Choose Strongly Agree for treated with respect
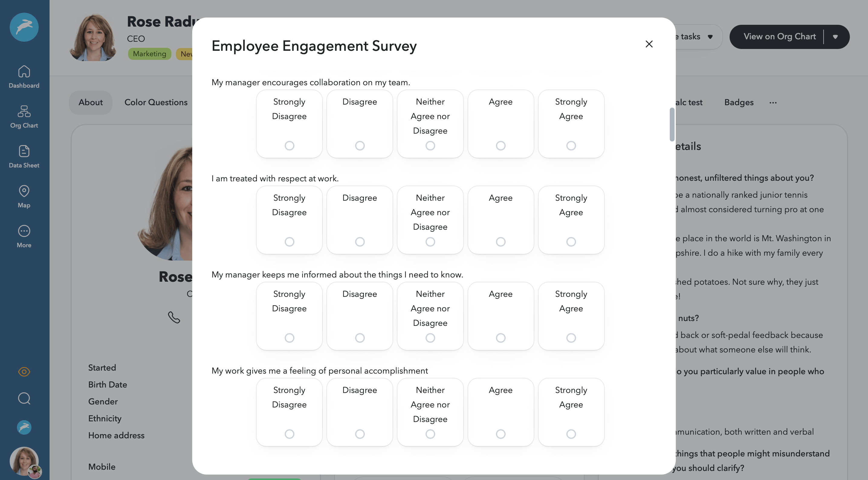 (x=571, y=241)
